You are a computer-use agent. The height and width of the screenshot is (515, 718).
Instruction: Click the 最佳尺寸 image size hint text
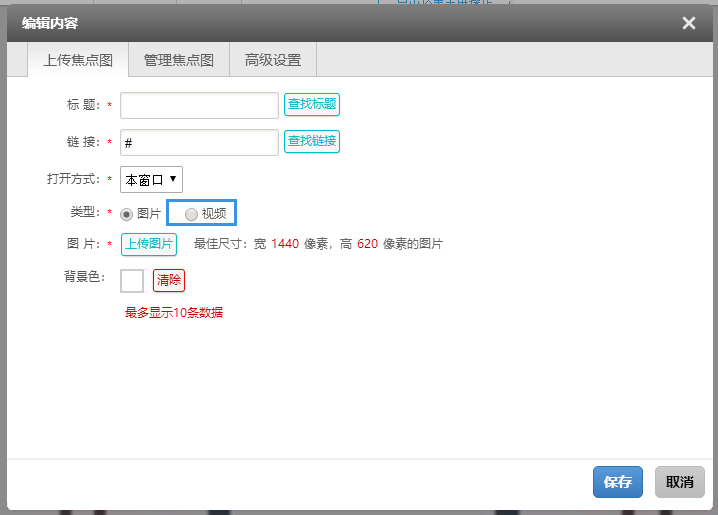point(318,244)
